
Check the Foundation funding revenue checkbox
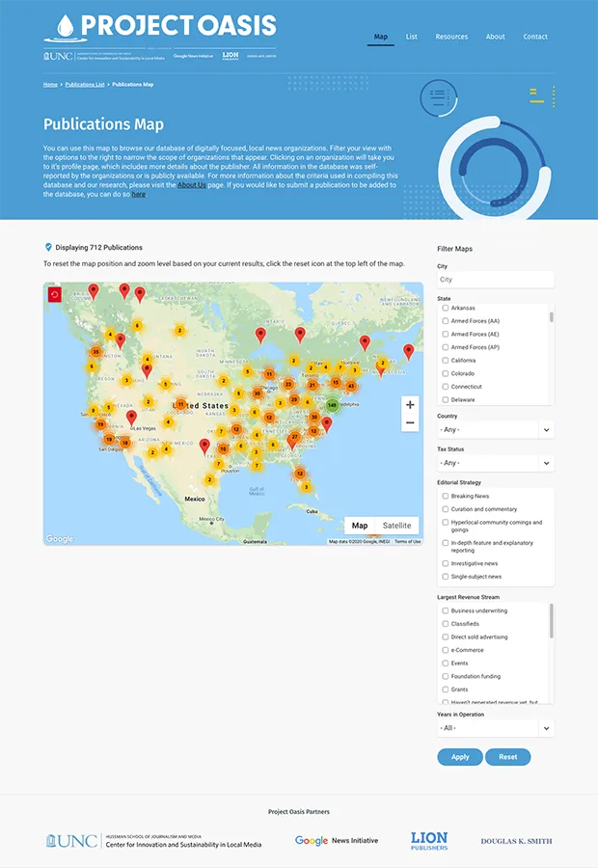(446, 676)
